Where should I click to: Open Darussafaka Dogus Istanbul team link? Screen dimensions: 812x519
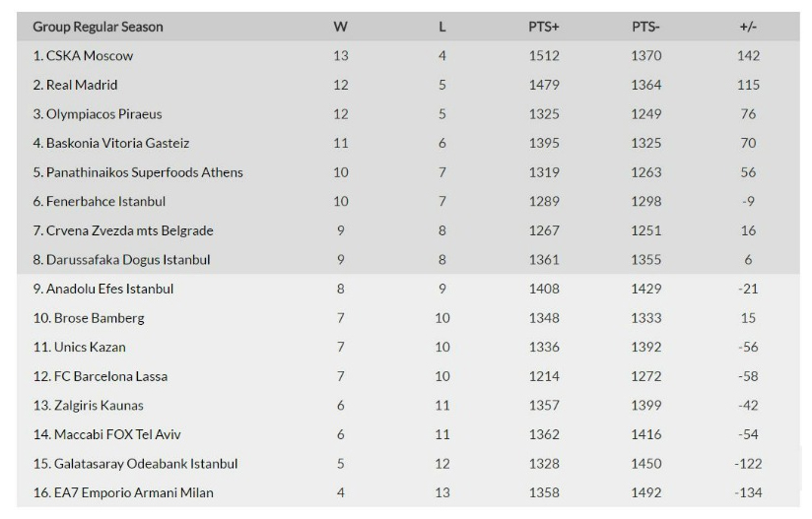pos(121,260)
